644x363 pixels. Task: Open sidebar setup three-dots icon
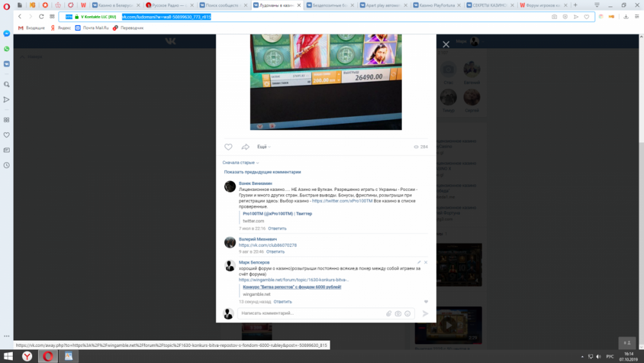coord(6,336)
